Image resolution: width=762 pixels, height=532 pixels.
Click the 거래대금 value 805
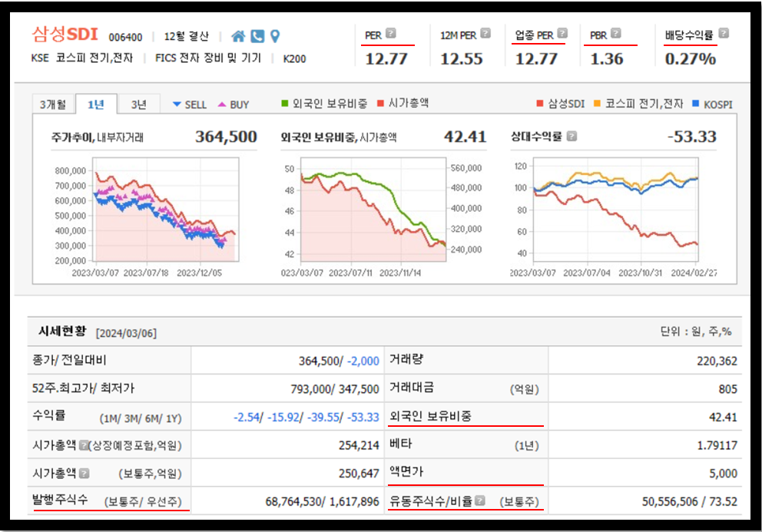[728, 388]
